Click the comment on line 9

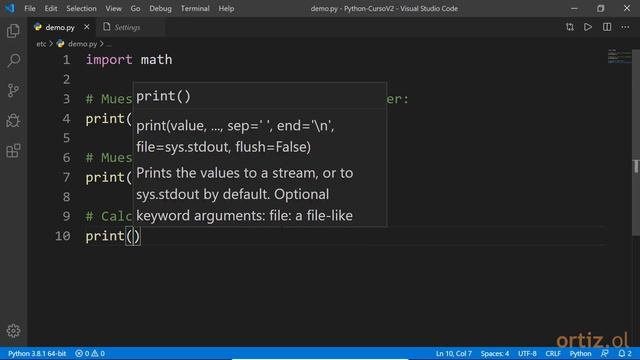[109, 216]
